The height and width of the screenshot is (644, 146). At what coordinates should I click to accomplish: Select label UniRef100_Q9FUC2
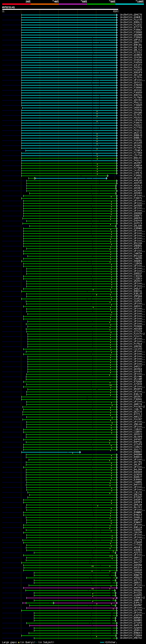point(131,40)
